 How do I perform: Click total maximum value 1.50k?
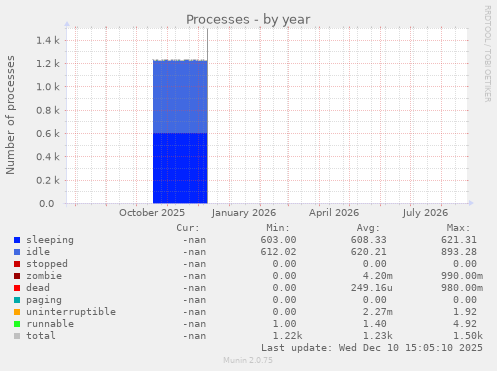pos(468,336)
